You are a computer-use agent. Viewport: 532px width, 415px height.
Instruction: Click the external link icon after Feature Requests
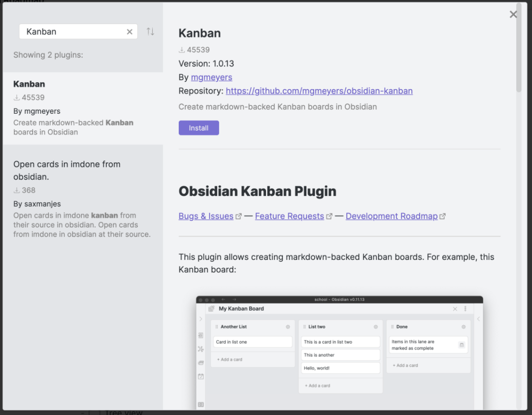[329, 216]
